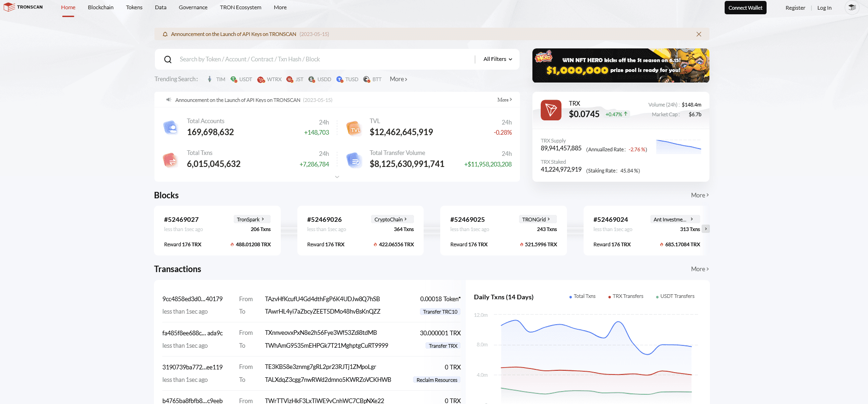Viewport: 868px width, 404px height.
Task: Open the All Filters dropdown
Action: tap(498, 59)
